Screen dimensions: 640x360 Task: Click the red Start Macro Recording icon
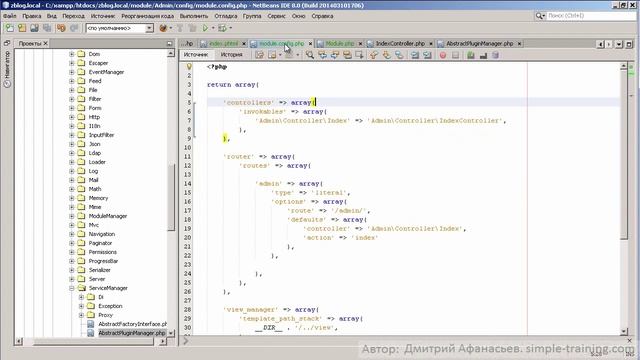(443, 55)
